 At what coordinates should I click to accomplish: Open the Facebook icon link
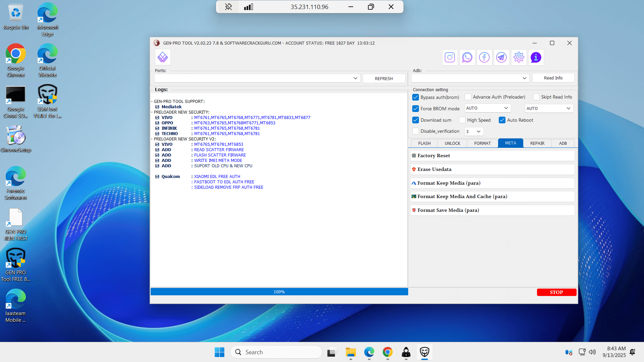click(484, 57)
